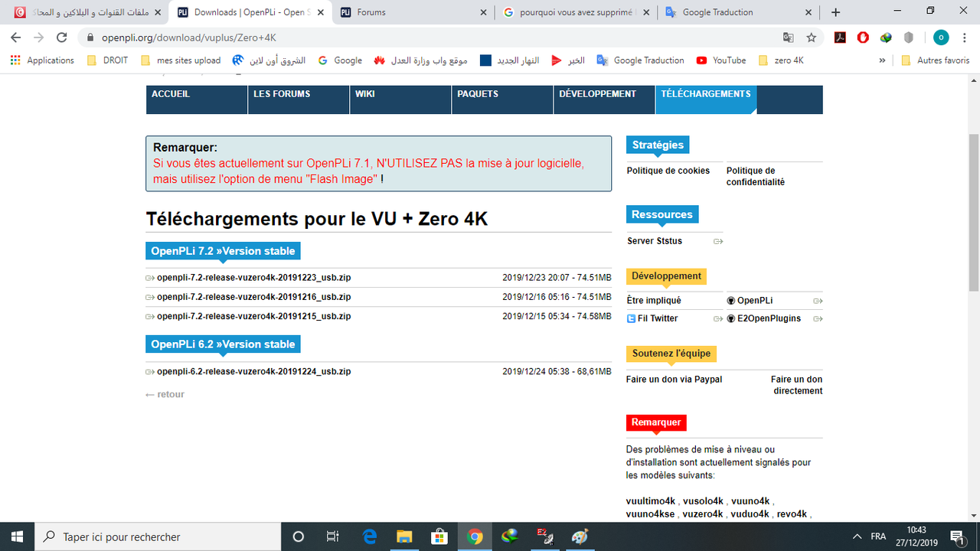
Task: Open the Applications grid shortcut
Action: (x=43, y=60)
